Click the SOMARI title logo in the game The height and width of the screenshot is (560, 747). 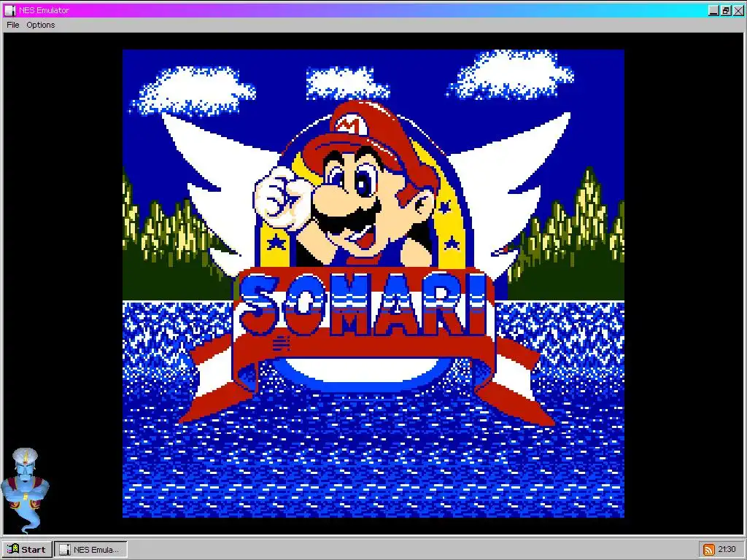[365, 305]
